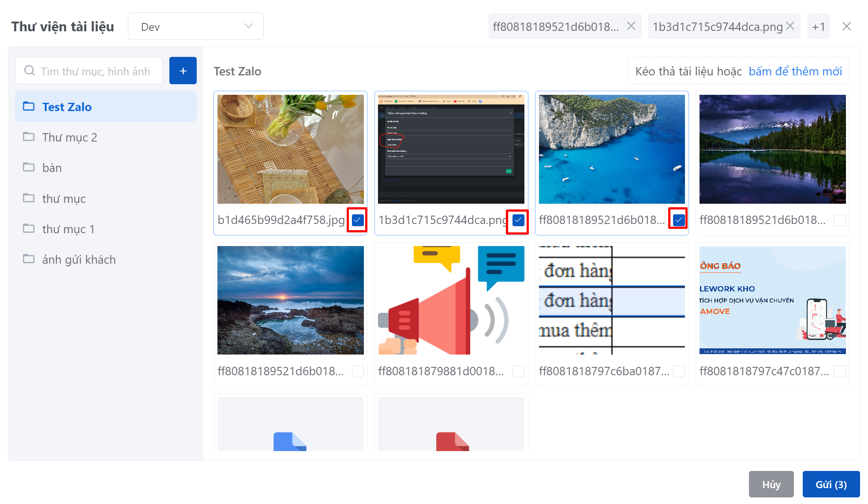Click the folder icon next to Thư mục 2
This screenshot has width=868, height=504.
[x=29, y=137]
